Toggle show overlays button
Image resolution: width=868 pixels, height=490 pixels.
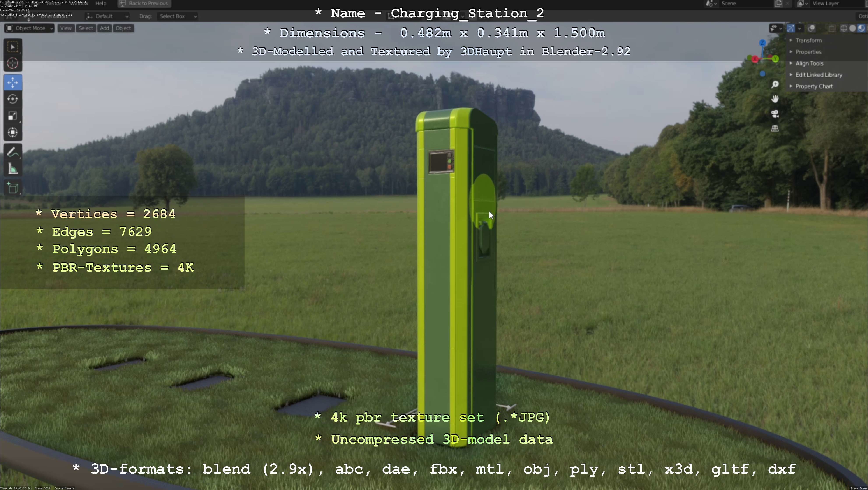tap(811, 28)
